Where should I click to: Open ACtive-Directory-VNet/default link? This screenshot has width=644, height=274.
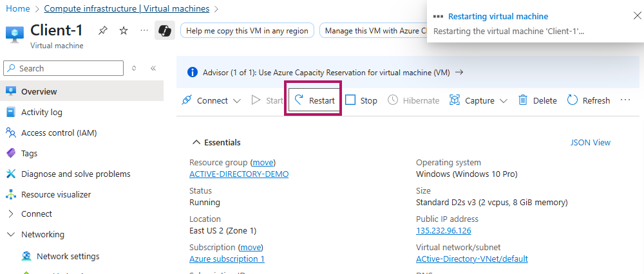[x=472, y=259]
